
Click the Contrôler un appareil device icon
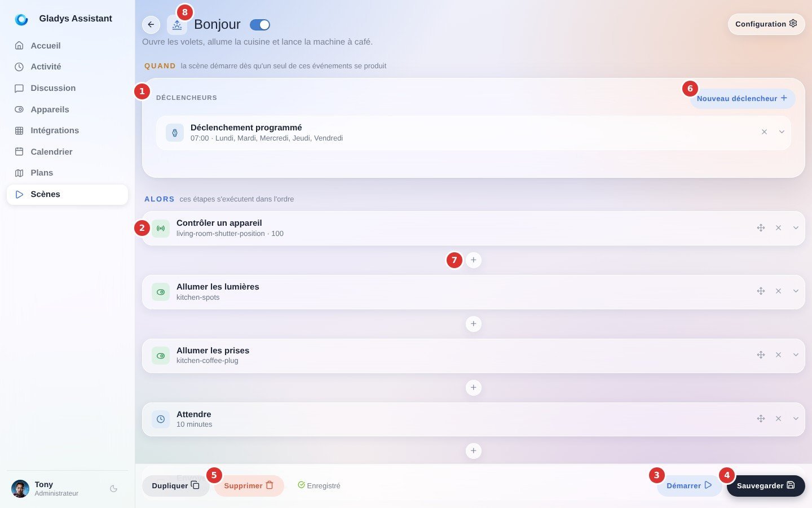pyautogui.click(x=161, y=229)
